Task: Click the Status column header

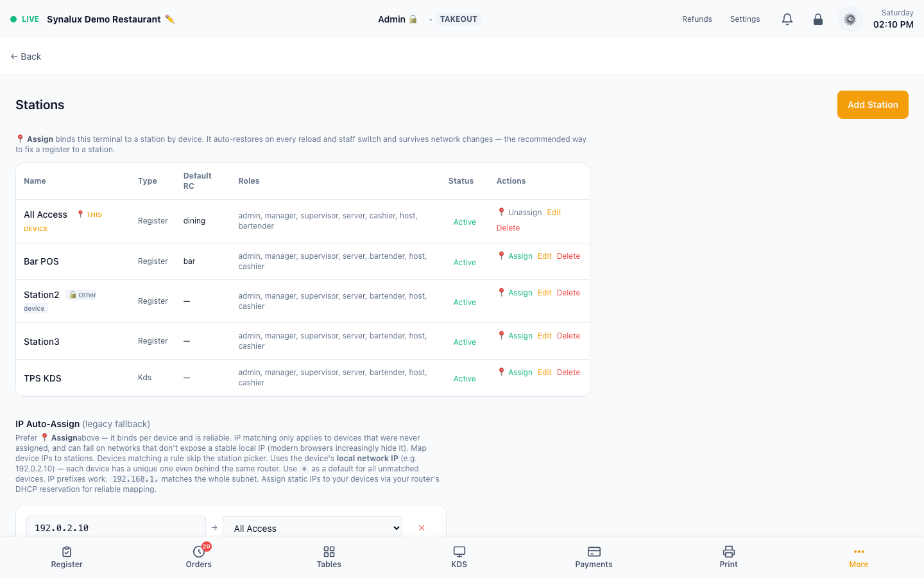Action: [x=461, y=181]
